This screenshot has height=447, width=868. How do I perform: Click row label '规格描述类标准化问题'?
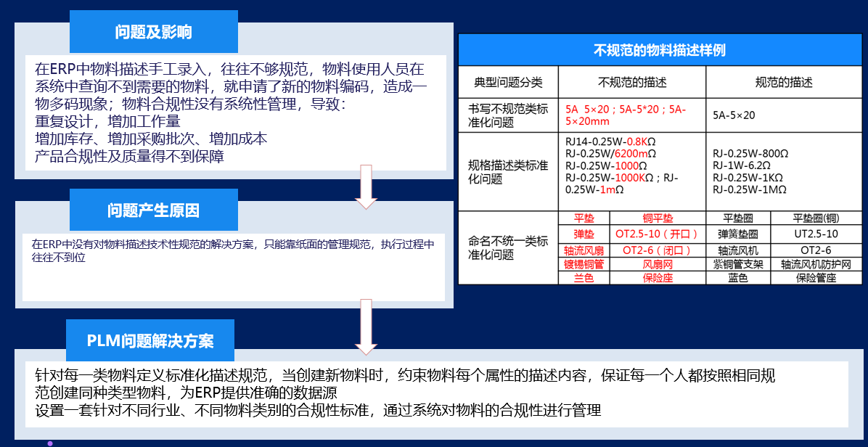pos(508,171)
